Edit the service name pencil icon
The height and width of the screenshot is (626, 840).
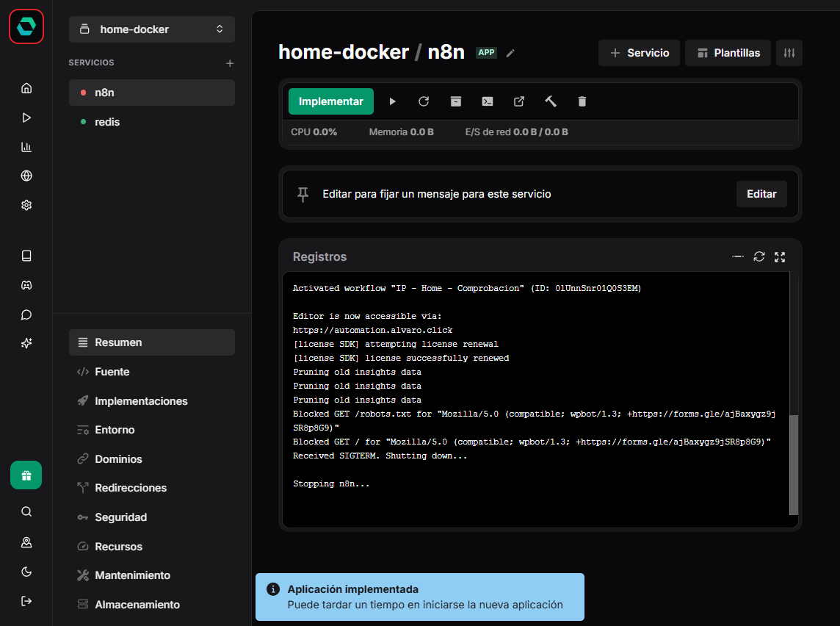[x=510, y=52]
